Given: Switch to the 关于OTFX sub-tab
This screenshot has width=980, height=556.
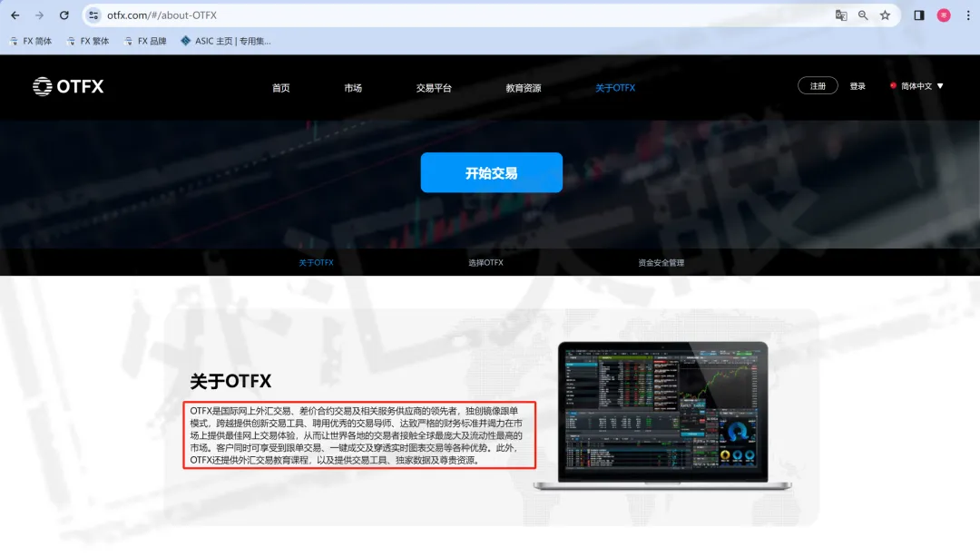Looking at the screenshot, I should tap(317, 262).
